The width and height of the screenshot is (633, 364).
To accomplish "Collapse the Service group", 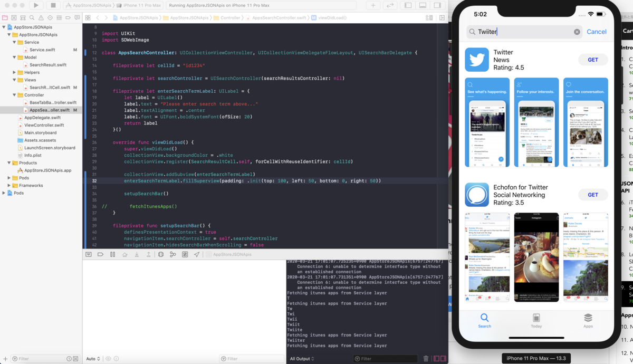I will point(14,42).
